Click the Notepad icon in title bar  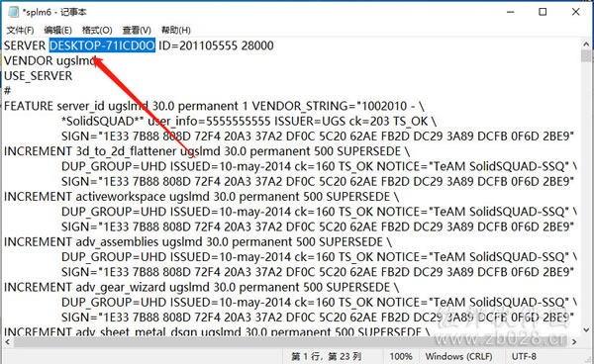click(x=13, y=12)
